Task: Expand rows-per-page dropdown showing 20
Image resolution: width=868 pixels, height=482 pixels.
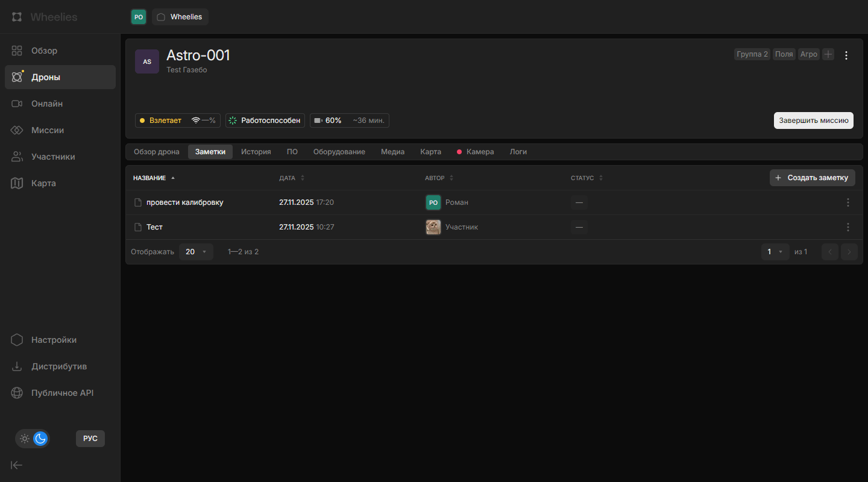Action: (x=197, y=252)
